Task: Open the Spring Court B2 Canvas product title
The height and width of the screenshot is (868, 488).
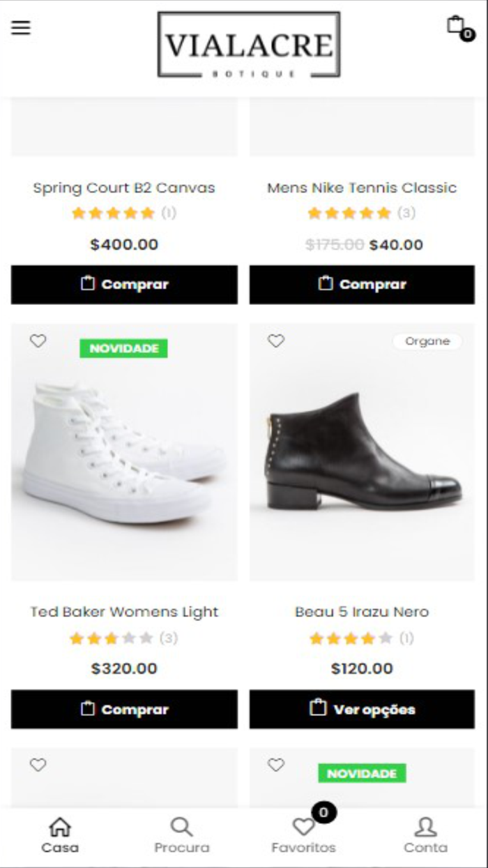Action: click(x=124, y=188)
